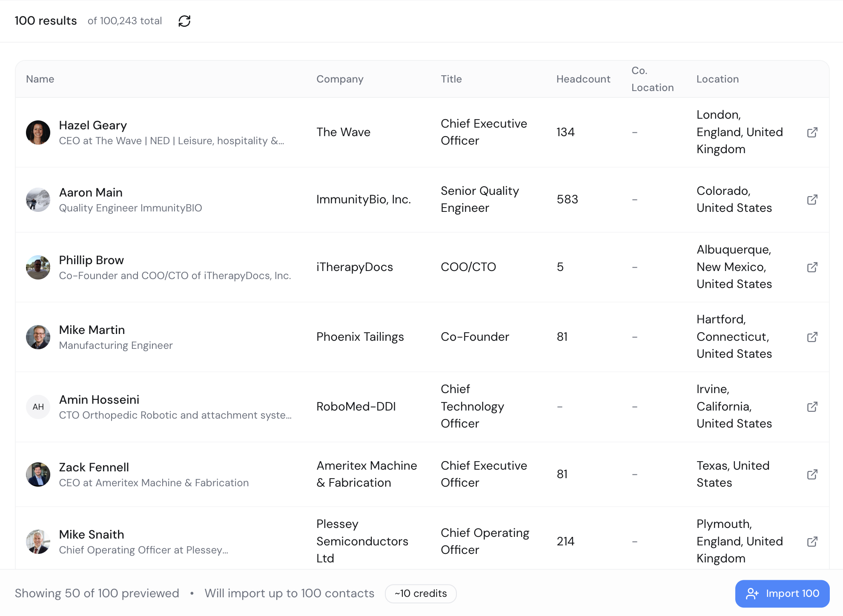The width and height of the screenshot is (843, 616).
Task: Open Amin Hosseini's external profile link
Action: (812, 407)
